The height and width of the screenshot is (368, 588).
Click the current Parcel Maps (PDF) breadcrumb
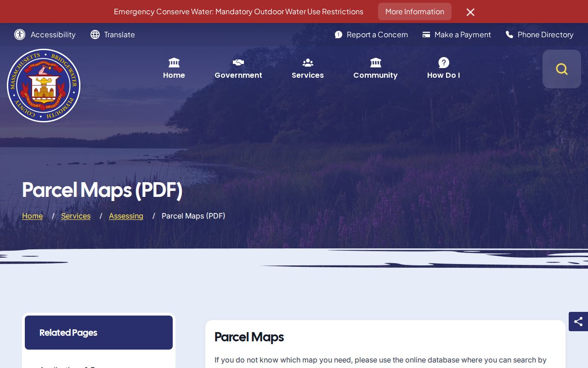(x=193, y=216)
